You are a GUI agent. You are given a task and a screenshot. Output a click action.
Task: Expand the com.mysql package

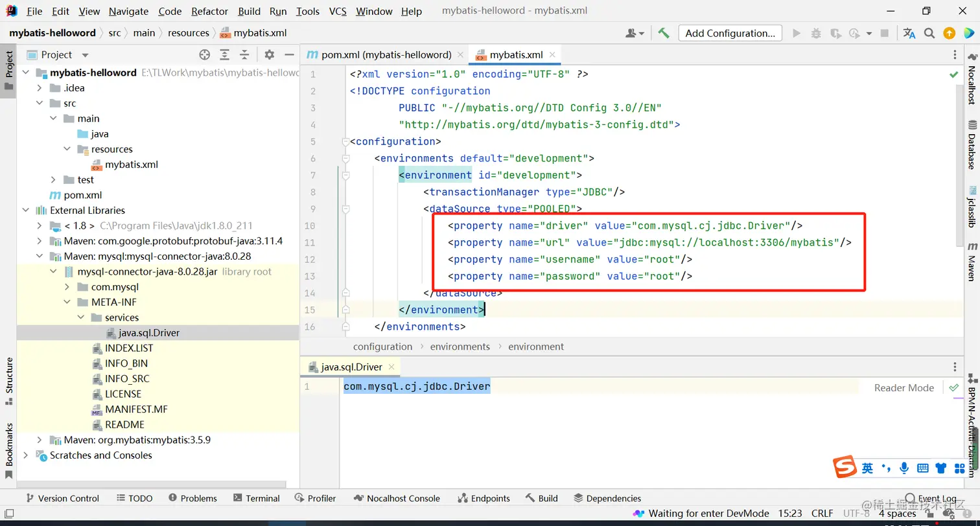pos(67,287)
